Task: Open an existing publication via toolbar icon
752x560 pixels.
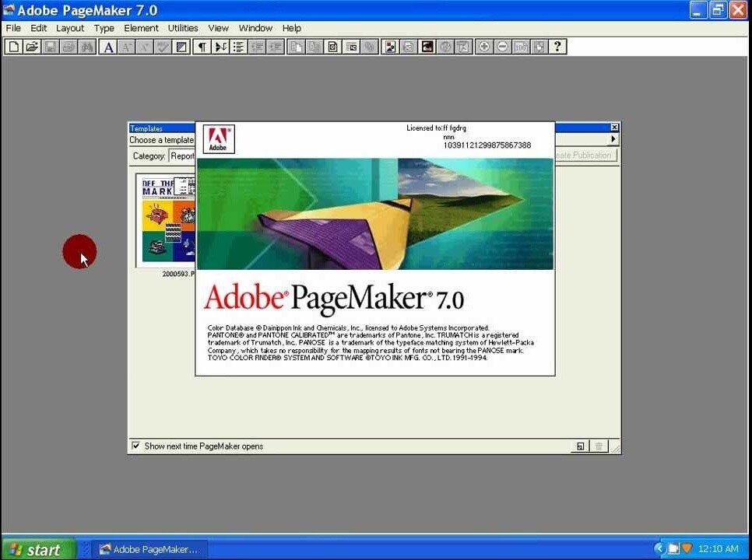Action: tap(32, 47)
